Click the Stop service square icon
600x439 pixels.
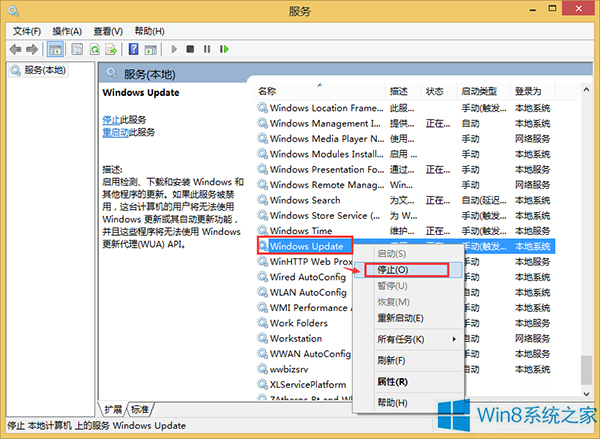point(190,49)
